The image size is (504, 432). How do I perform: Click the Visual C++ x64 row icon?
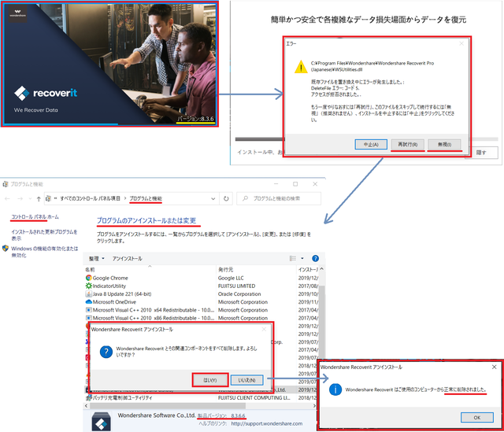[89, 310]
